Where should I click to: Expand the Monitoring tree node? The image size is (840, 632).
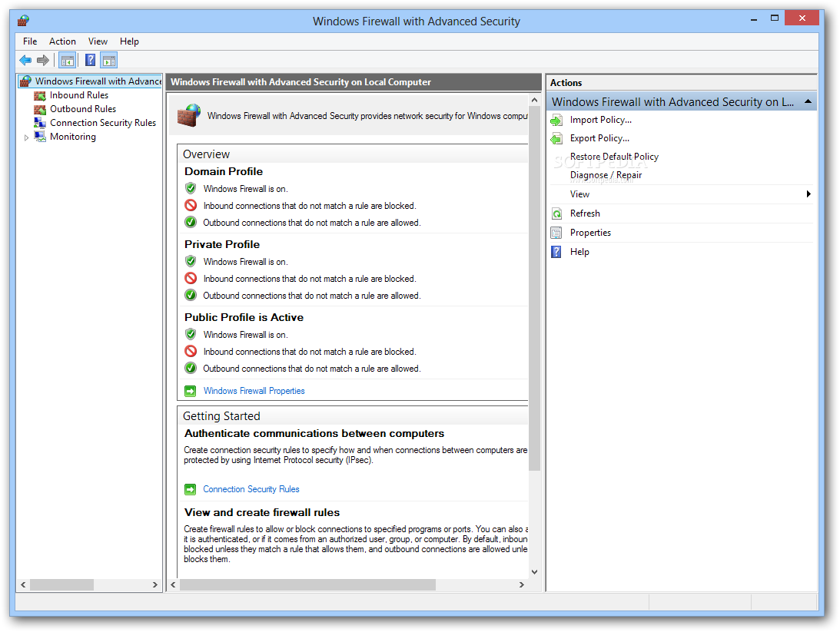coord(26,137)
